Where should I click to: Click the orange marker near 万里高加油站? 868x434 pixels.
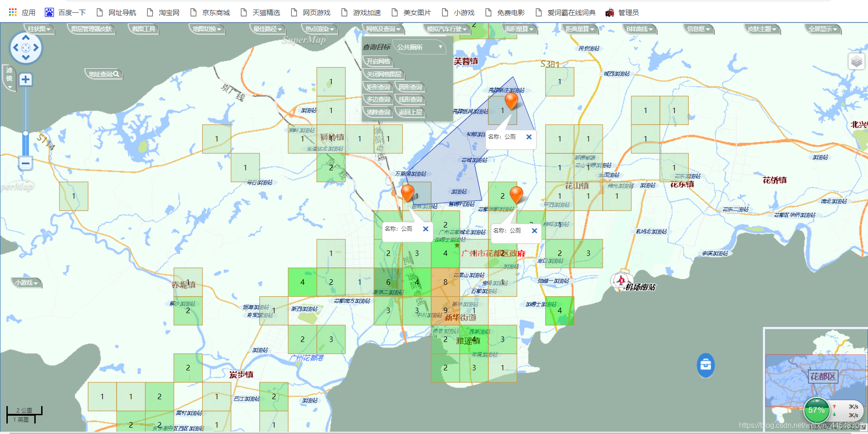pyautogui.click(x=407, y=193)
